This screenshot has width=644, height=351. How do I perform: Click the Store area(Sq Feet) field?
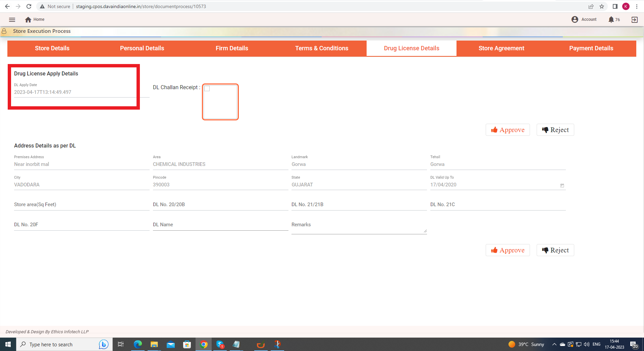[x=82, y=205]
